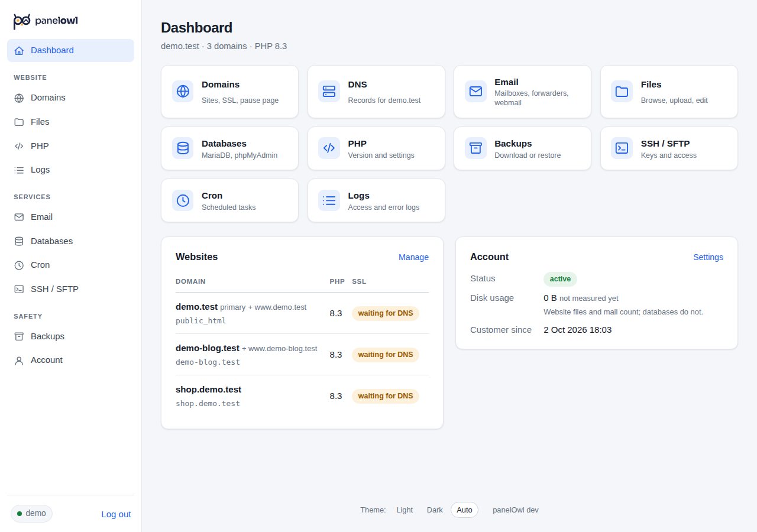Open Logs in the sidebar
Screen dimensions: 757x532
tap(70, 170)
